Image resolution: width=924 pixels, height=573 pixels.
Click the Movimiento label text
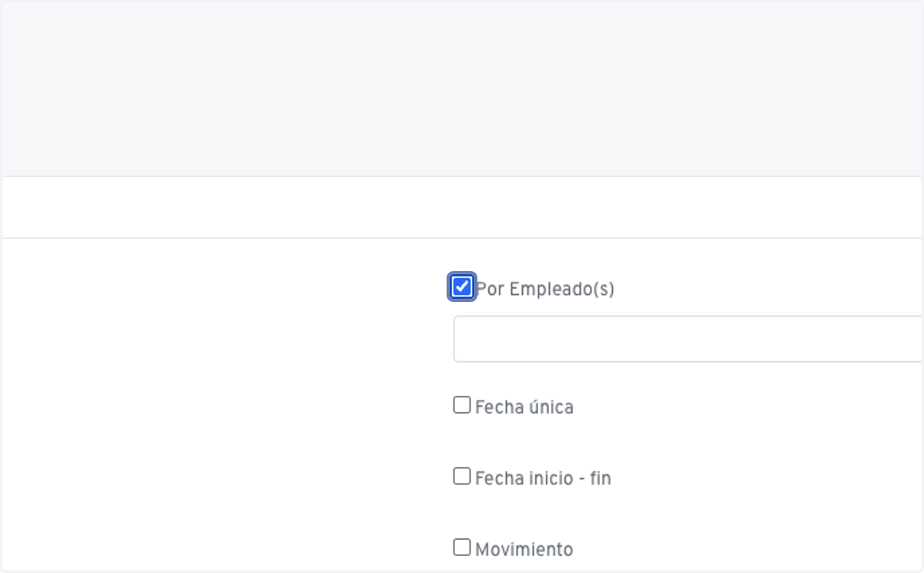click(x=524, y=549)
